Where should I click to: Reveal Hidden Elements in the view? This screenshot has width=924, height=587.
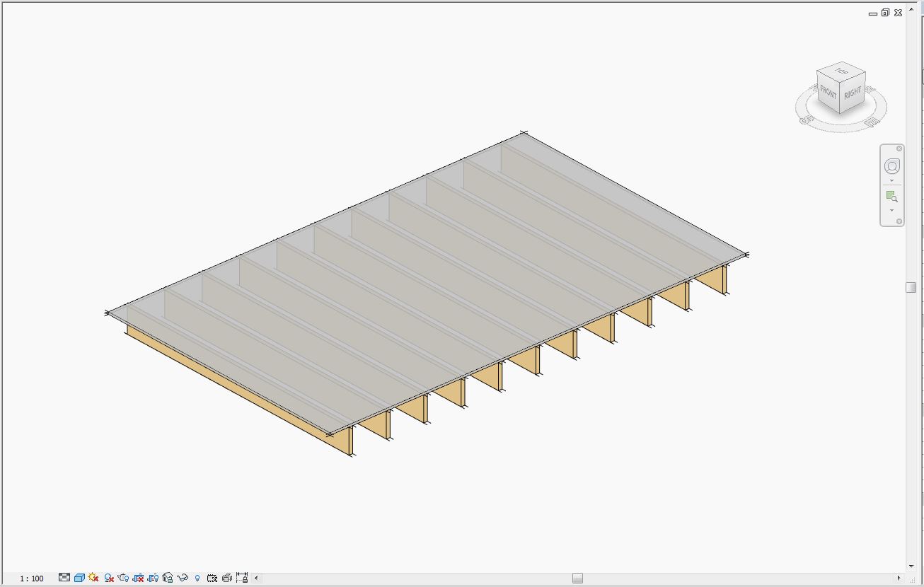pyautogui.click(x=198, y=578)
